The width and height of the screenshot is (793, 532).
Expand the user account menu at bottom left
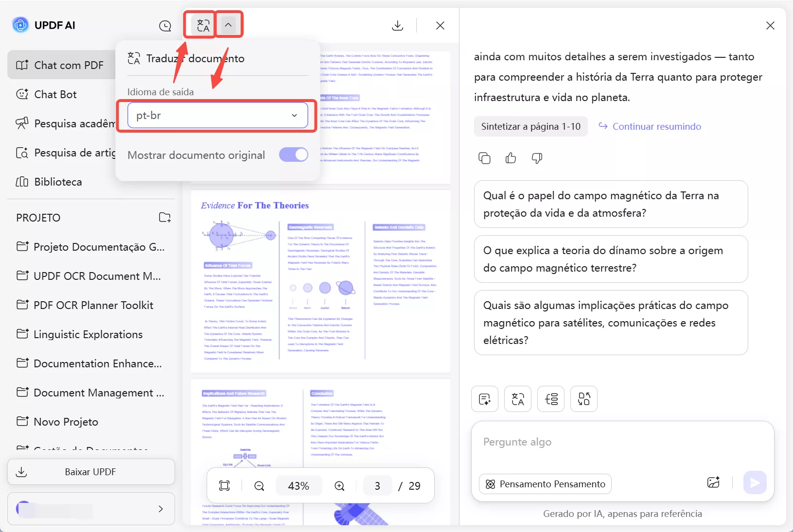click(x=160, y=509)
